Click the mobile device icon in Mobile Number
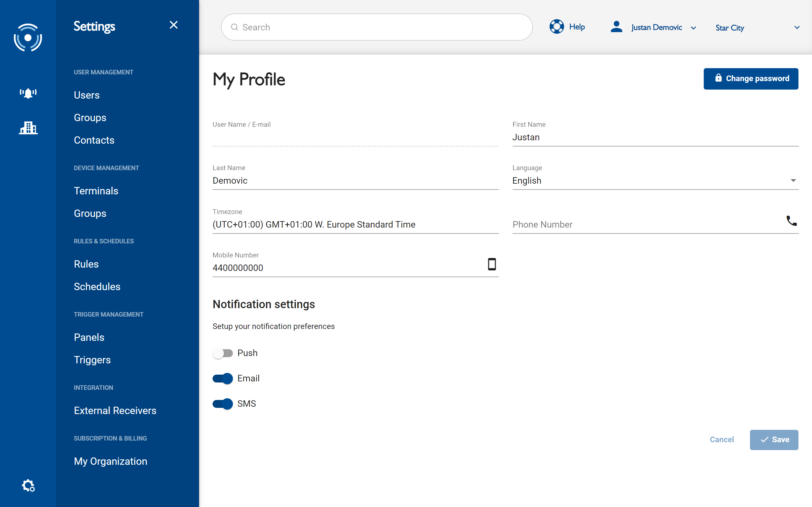Viewport: 812px width, 507px height. (x=491, y=264)
